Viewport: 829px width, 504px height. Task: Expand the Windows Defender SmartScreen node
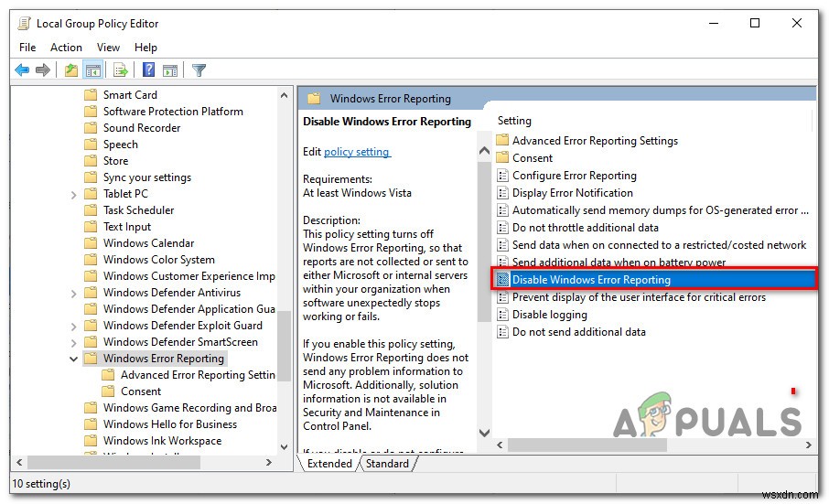click(x=73, y=343)
